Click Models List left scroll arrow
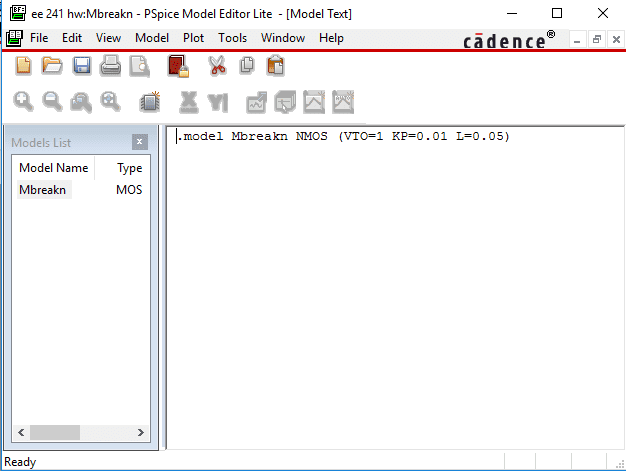The height and width of the screenshot is (471, 626). pos(21,432)
